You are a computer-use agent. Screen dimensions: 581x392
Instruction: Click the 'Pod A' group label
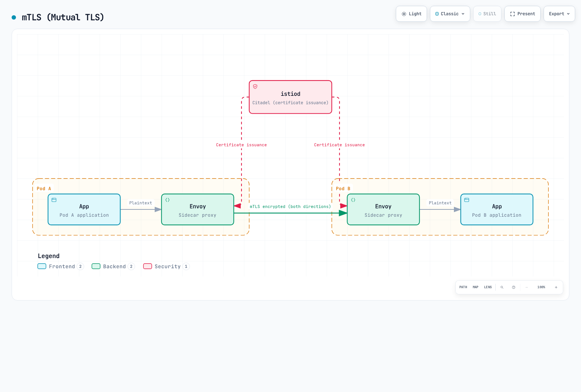[44, 189]
